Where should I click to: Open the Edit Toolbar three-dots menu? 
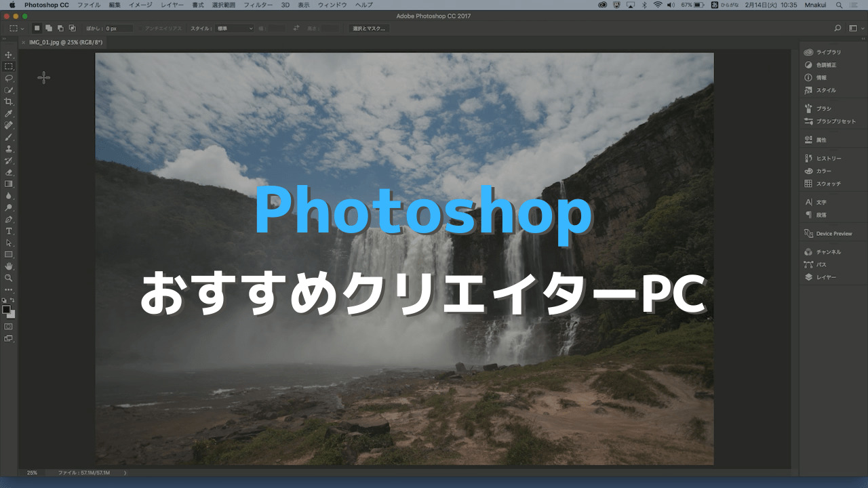pos(9,290)
